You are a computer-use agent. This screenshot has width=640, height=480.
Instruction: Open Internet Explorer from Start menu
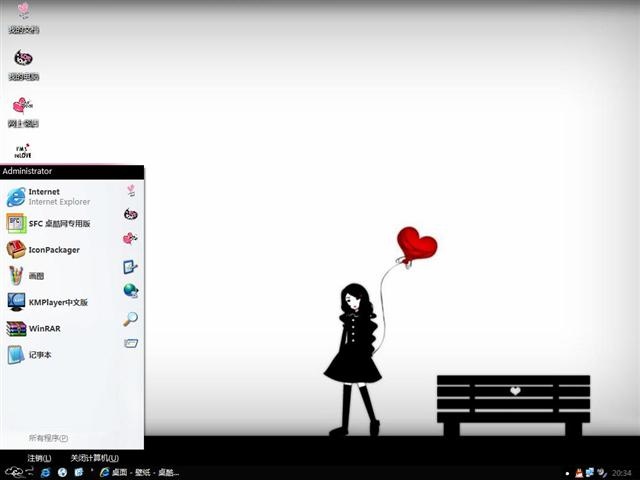click(x=49, y=197)
